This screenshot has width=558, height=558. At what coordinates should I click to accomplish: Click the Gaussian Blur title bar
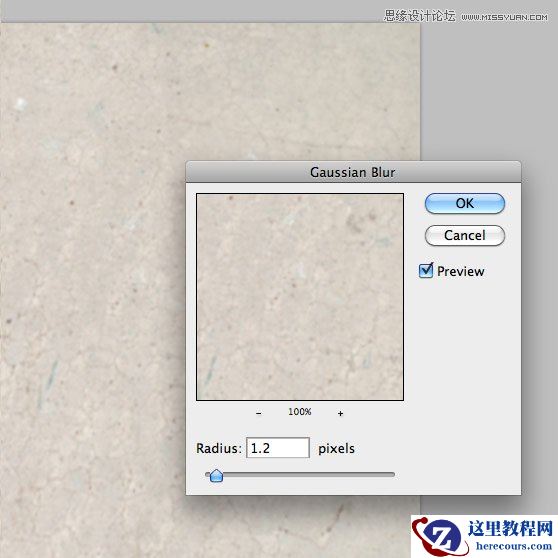[353, 172]
